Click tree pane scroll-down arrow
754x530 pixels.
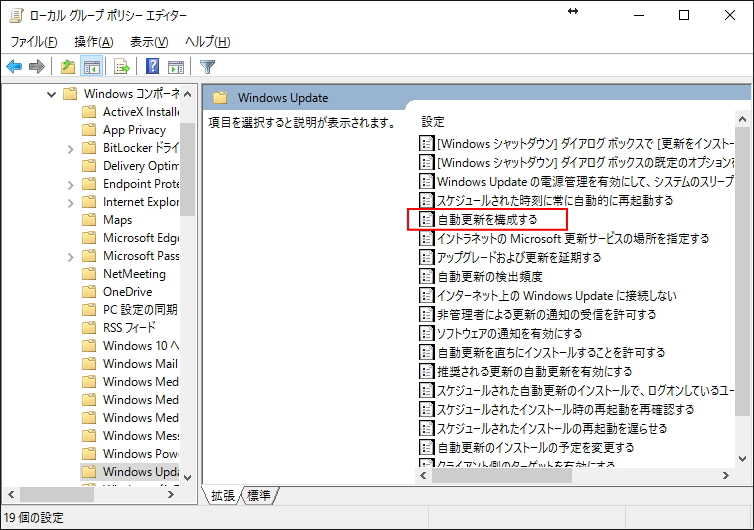coord(188,478)
